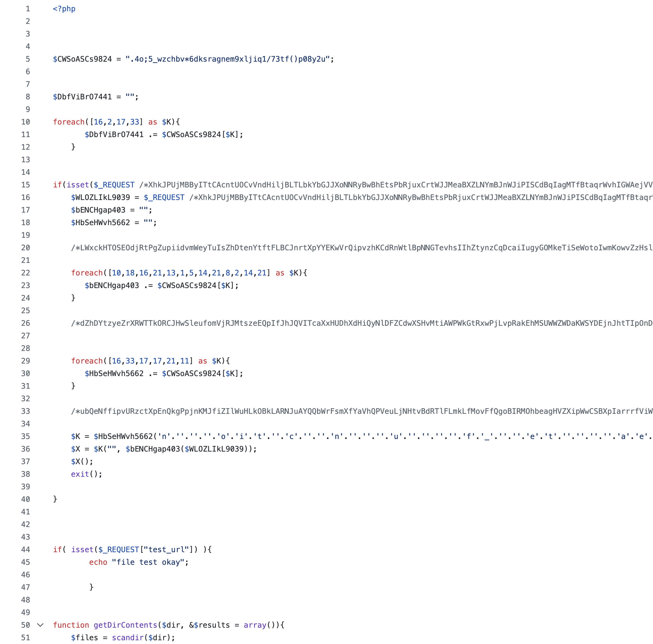Click line number 10 in the gutter

coord(26,122)
